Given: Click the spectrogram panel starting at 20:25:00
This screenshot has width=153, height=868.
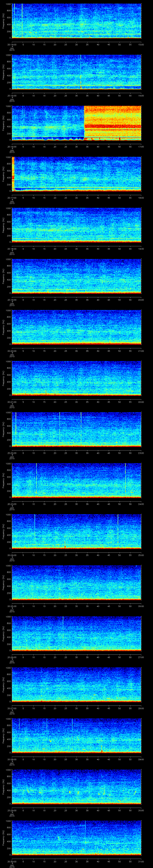Looking at the screenshot, I should [x=77, y=582].
